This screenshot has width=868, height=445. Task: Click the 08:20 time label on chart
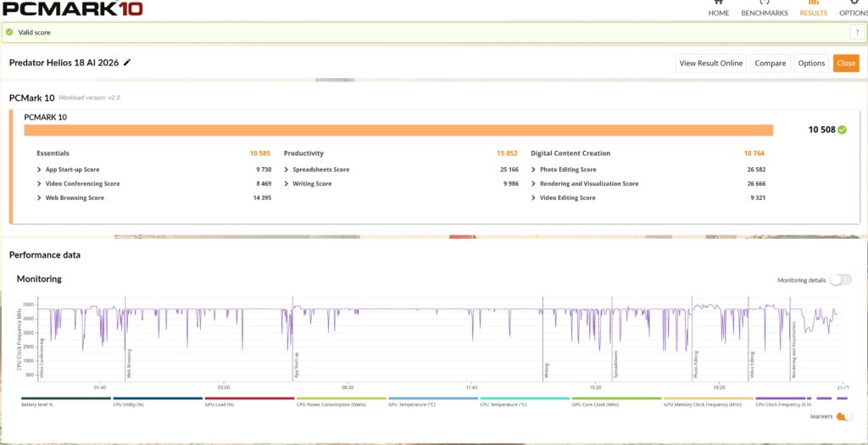(348, 387)
